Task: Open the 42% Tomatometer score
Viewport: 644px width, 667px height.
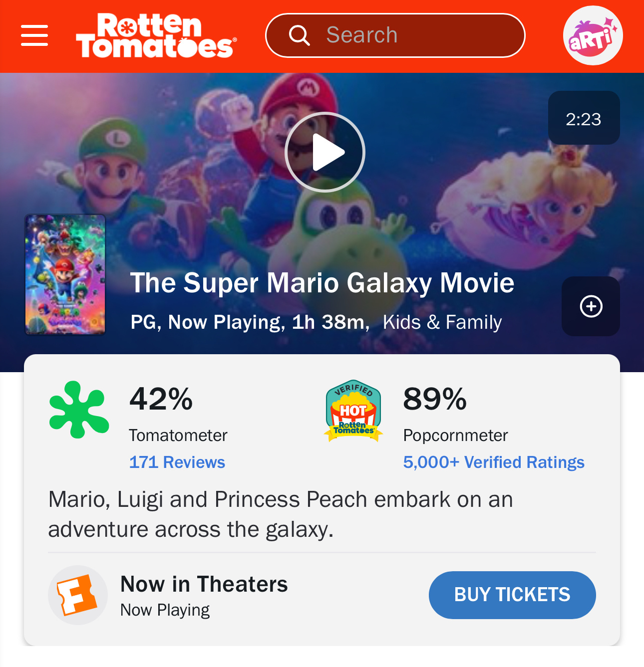Action: click(x=161, y=399)
